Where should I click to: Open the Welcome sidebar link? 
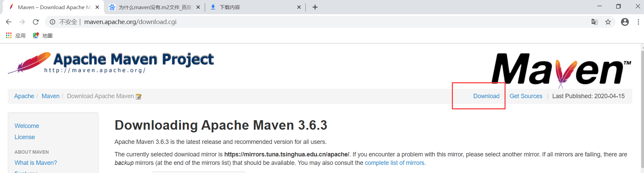pyautogui.click(x=27, y=126)
